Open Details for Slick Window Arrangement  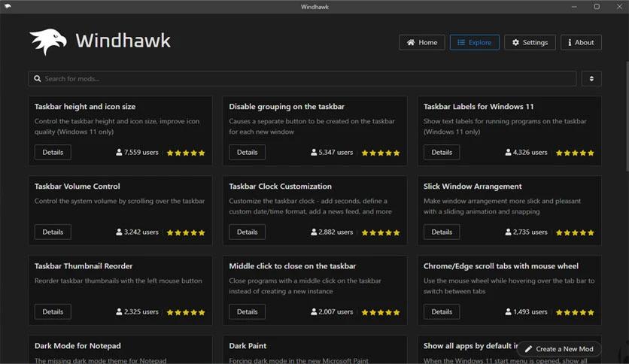pyautogui.click(x=442, y=232)
